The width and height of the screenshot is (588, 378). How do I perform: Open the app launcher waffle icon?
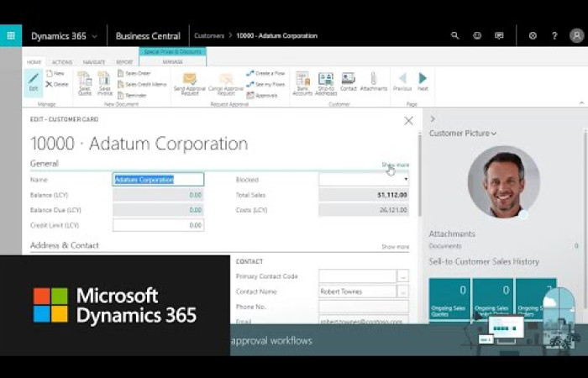tap(11, 36)
